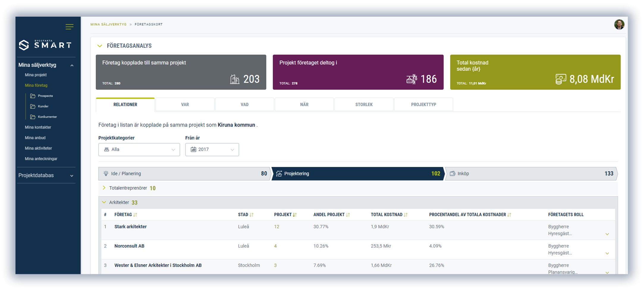Click 253,5 Mkr total cost cell
Viewport: 644px width, 290px height.
(x=381, y=246)
